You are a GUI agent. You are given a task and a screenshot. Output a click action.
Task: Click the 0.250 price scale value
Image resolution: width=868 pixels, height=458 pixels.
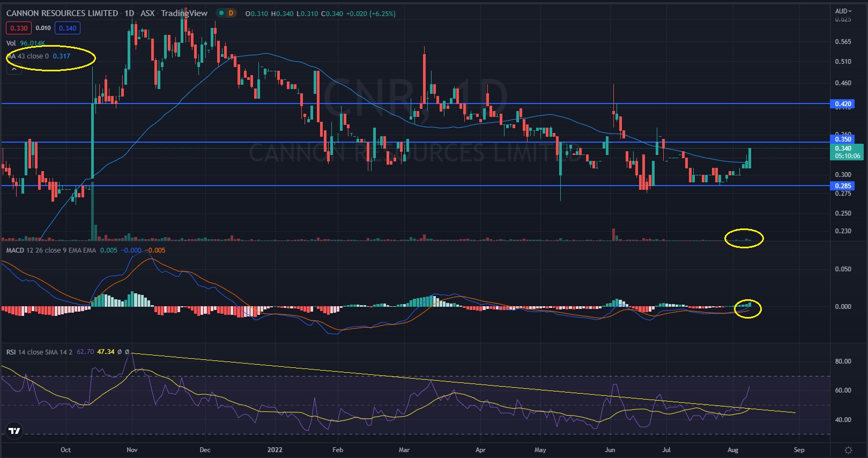(x=843, y=213)
